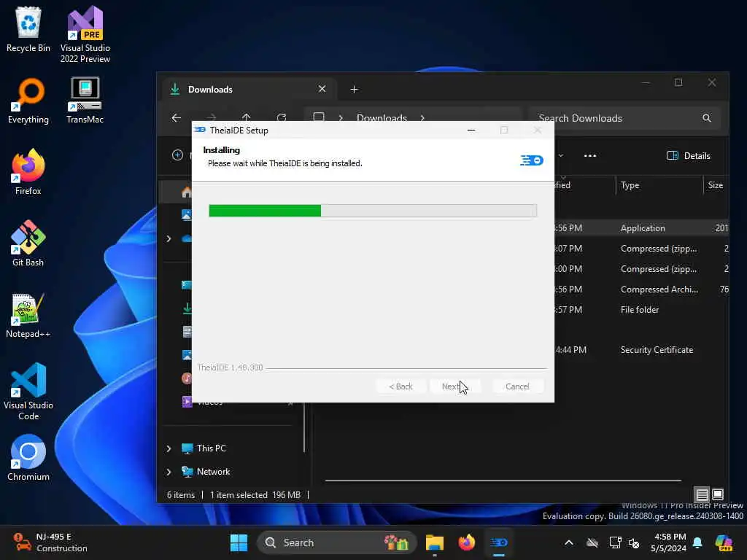Click the File Explorer up arrow
Image resolution: width=747 pixels, height=560 pixels.
[x=247, y=117]
